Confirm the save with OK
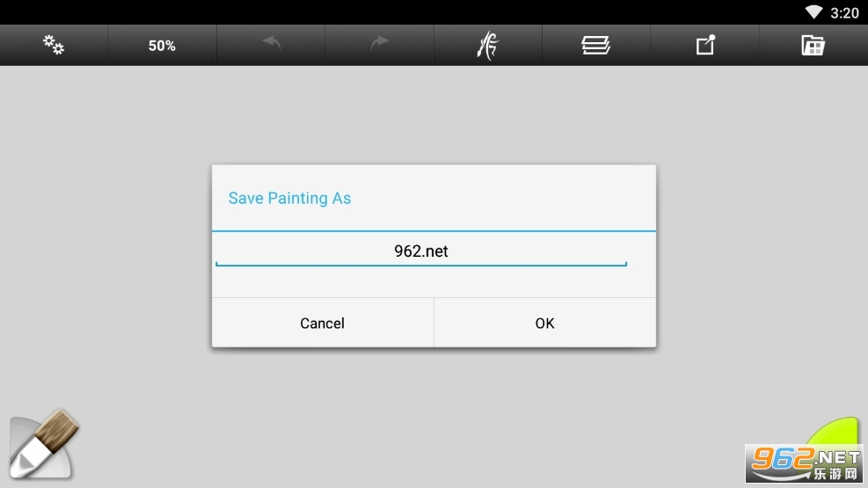 [544, 323]
